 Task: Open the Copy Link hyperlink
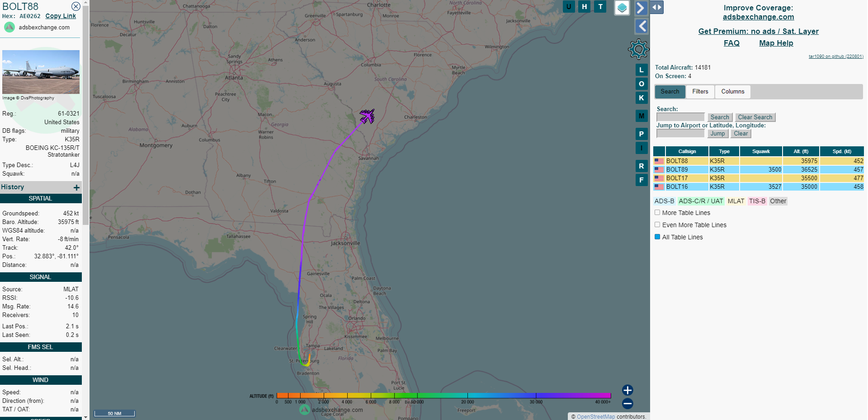(61, 16)
